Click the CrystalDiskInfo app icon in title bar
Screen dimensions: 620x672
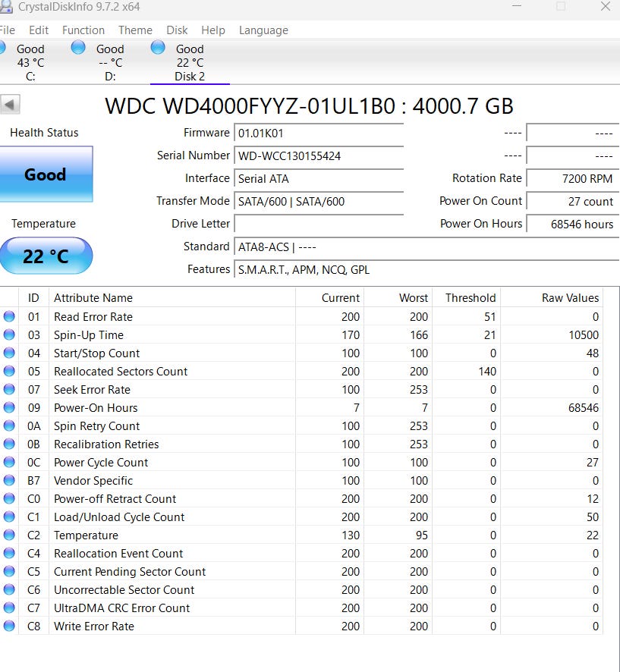coord(5,6)
